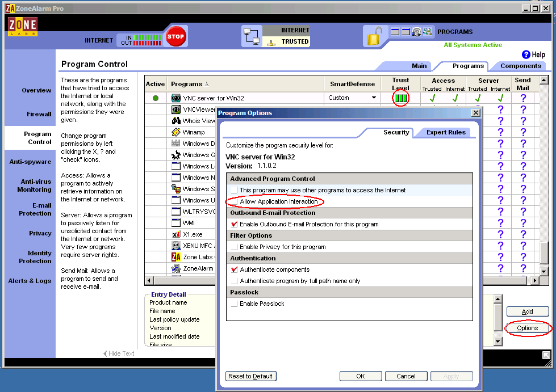The width and height of the screenshot is (556, 392).
Task: Click the X1.exe program icon
Action: point(176,234)
